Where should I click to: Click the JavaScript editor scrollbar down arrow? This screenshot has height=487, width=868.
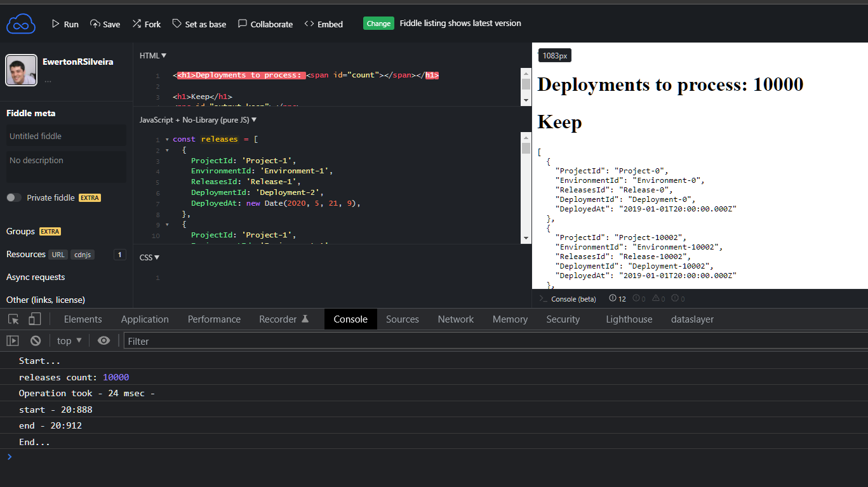pyautogui.click(x=526, y=238)
